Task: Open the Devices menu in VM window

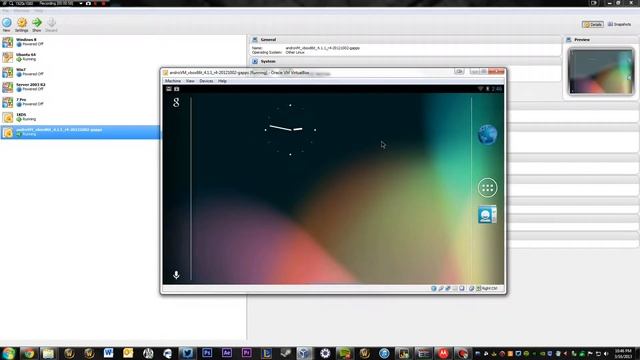Action: pos(206,81)
